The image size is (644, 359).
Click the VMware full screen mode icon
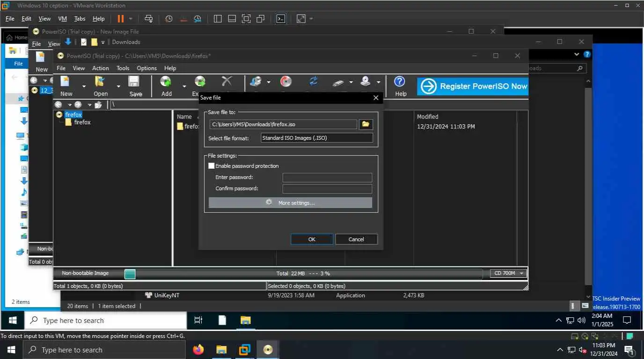[246, 19]
